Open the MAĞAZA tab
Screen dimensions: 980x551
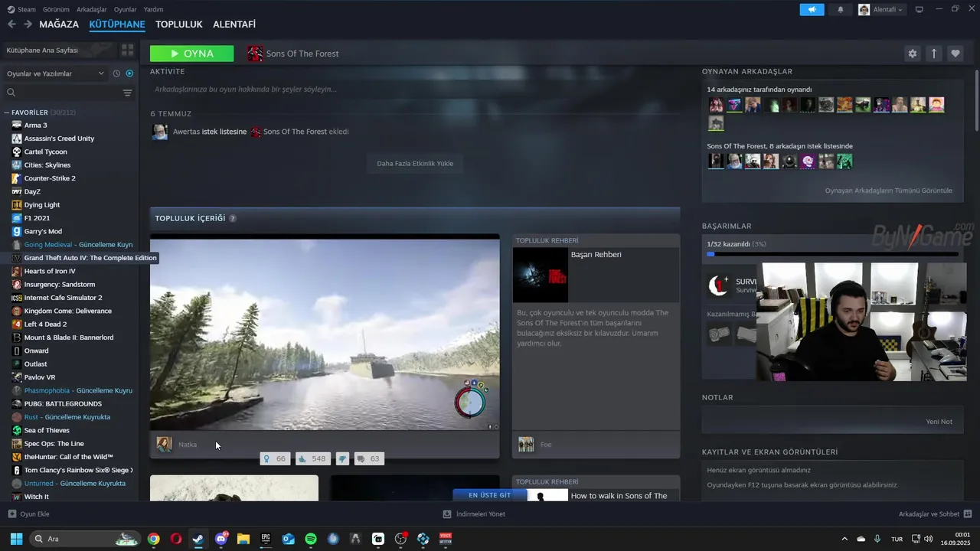point(59,24)
